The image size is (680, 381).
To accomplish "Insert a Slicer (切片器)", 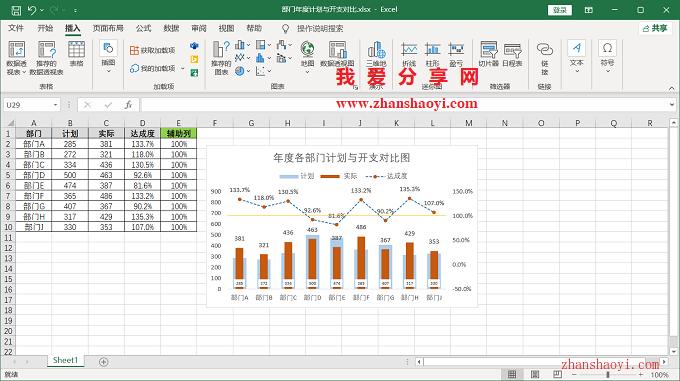I will (x=489, y=55).
